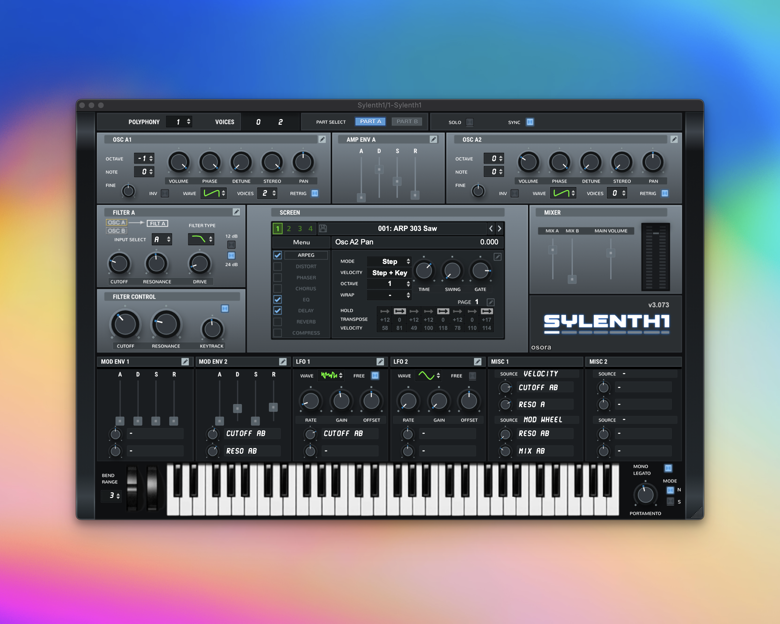
Task: Click the MOD ENV 2 edit pencil icon
Action: point(283,362)
